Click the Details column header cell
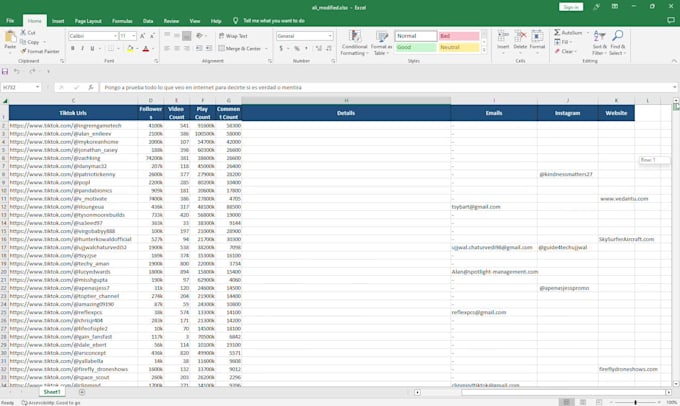 (x=346, y=113)
